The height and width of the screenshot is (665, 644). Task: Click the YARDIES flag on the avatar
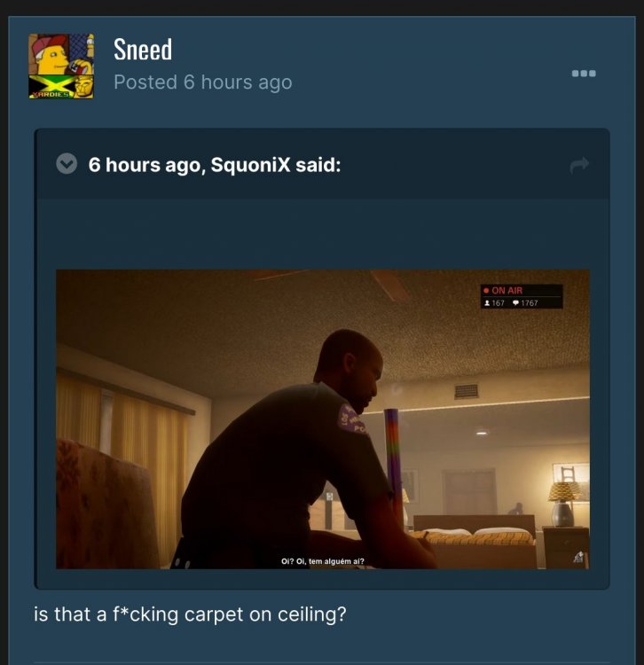[x=50, y=87]
